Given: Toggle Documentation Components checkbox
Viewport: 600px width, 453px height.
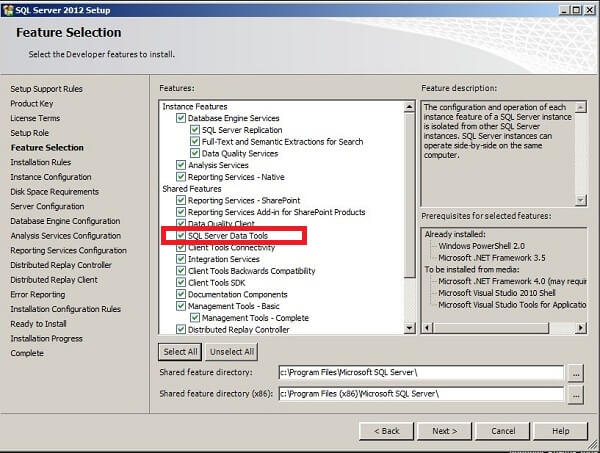Looking at the screenshot, I should (x=181, y=294).
